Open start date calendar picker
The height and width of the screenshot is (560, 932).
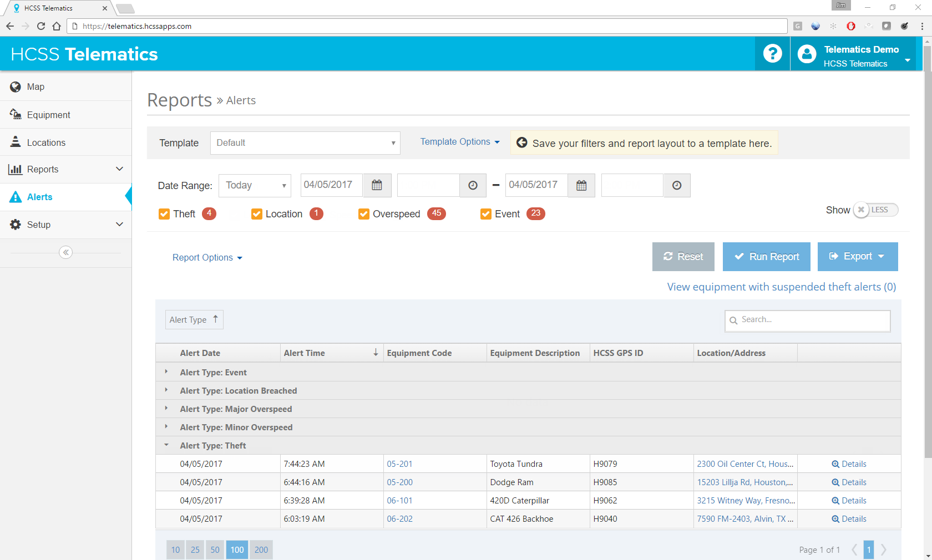coord(377,185)
